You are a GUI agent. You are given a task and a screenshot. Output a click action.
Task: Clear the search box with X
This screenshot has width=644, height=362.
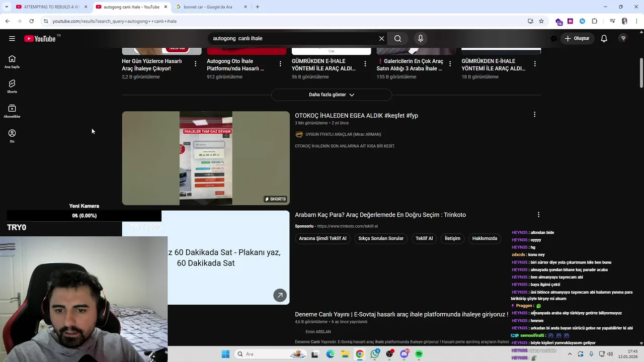tap(381, 39)
